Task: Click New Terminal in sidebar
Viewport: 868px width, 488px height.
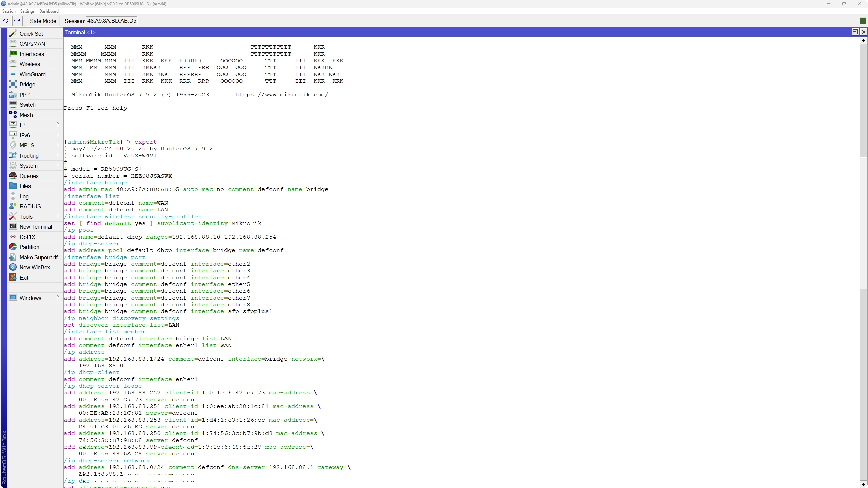Action: point(35,227)
